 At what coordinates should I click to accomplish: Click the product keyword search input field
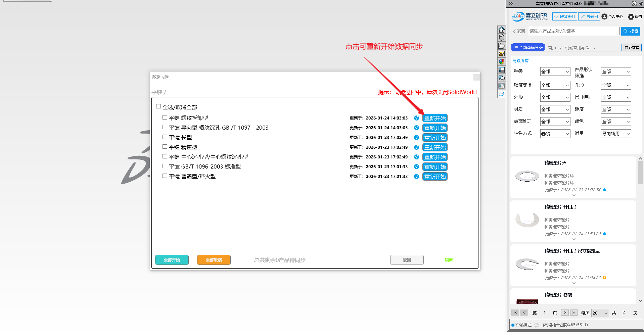[573, 31]
